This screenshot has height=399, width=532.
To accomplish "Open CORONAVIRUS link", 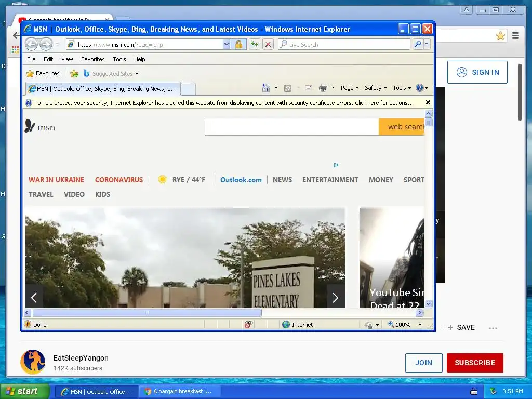I will (119, 180).
